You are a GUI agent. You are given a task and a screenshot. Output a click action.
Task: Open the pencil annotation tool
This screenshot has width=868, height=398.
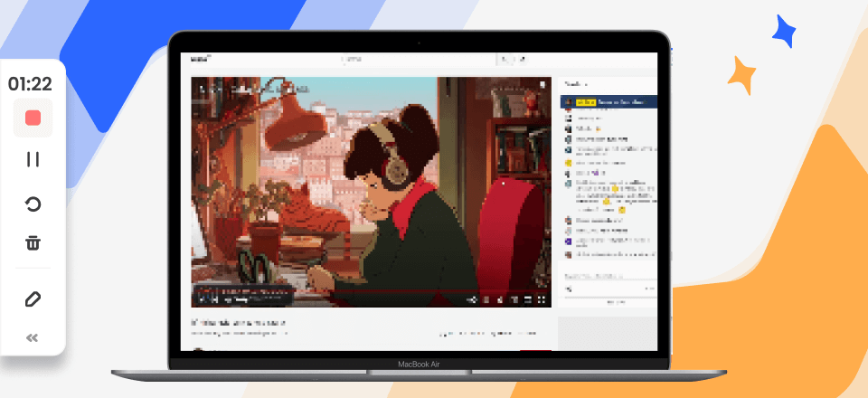click(x=33, y=299)
